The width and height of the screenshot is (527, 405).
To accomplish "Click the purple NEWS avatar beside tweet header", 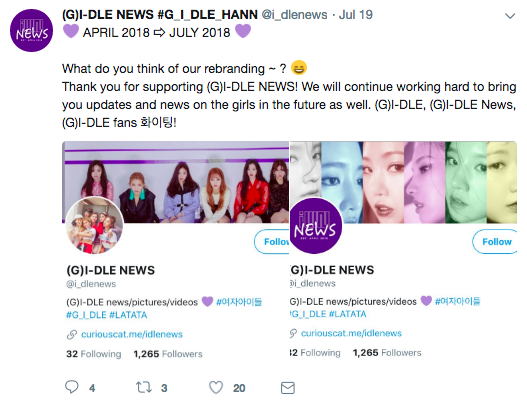I will pyautogui.click(x=31, y=31).
